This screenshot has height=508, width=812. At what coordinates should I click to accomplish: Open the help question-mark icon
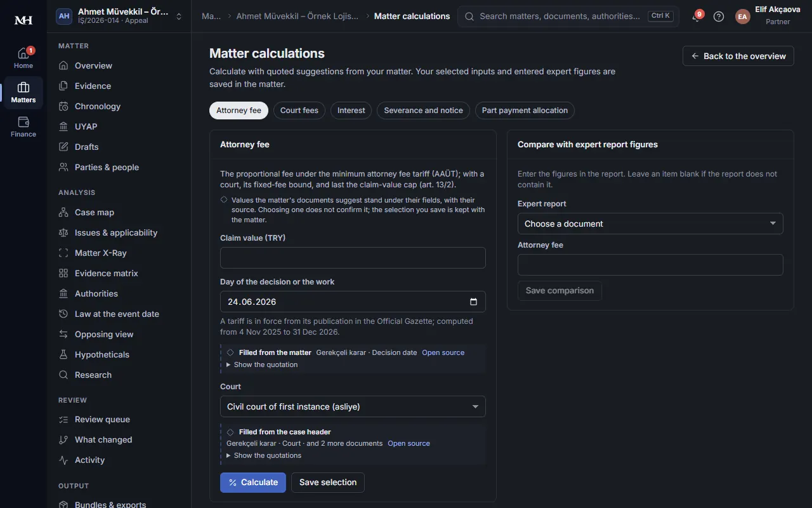719,17
